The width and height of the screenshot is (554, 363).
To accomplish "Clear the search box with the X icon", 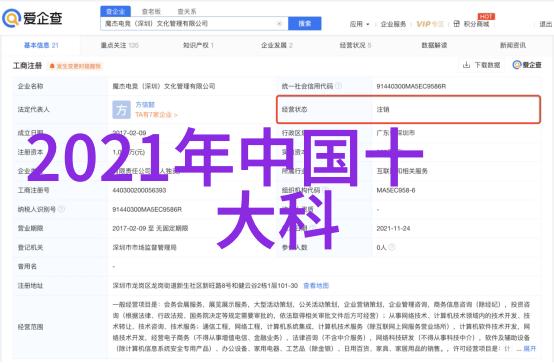I will click(x=279, y=24).
